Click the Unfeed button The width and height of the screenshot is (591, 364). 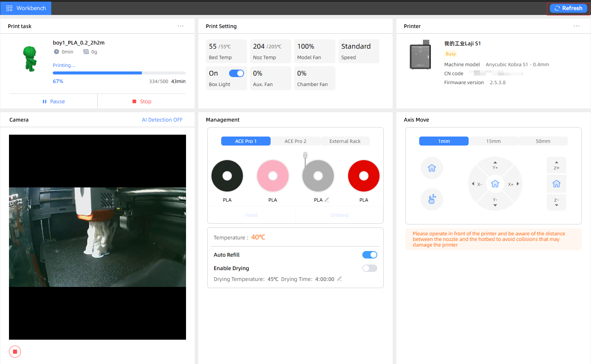(x=339, y=215)
